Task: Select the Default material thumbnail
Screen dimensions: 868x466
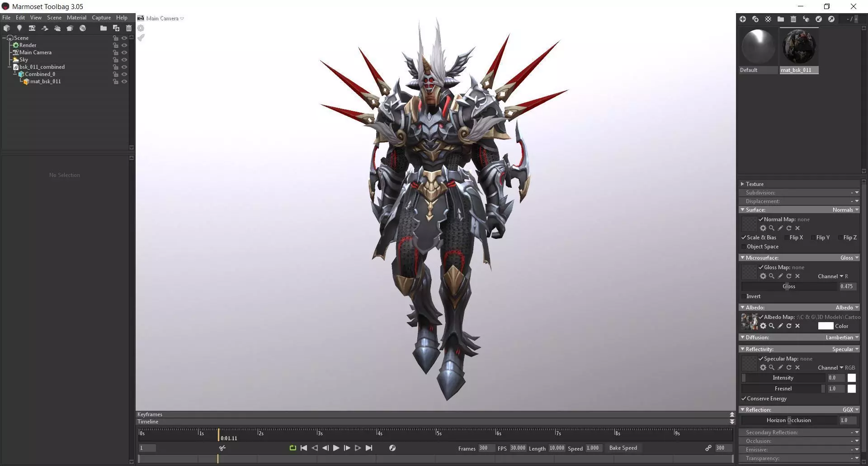Action: (758, 47)
